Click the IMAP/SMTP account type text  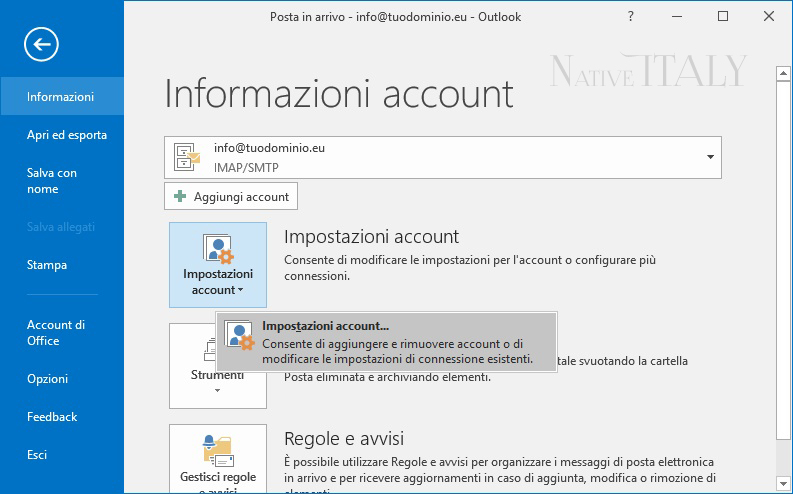246,168
